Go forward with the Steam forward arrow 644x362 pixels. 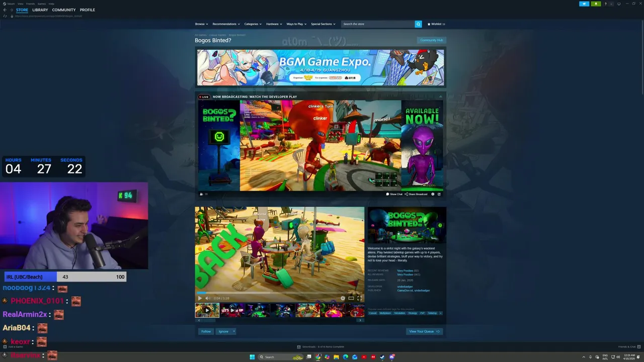pyautogui.click(x=11, y=10)
